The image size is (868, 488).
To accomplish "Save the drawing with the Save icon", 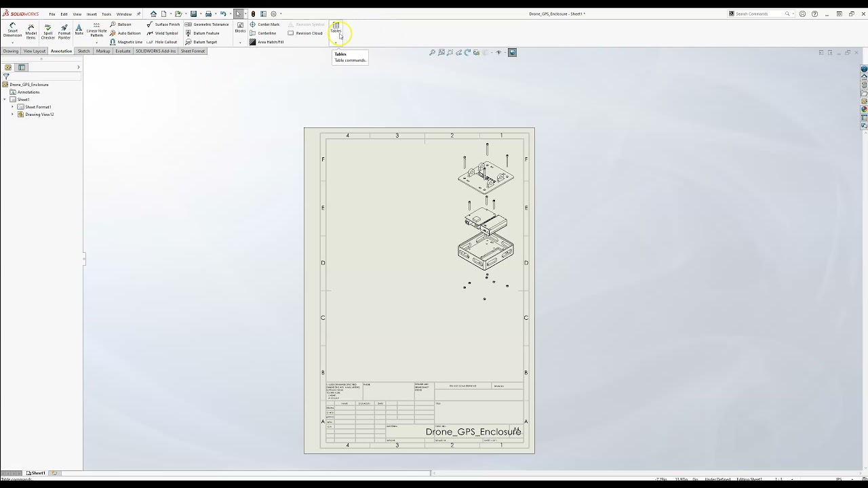I will (193, 14).
